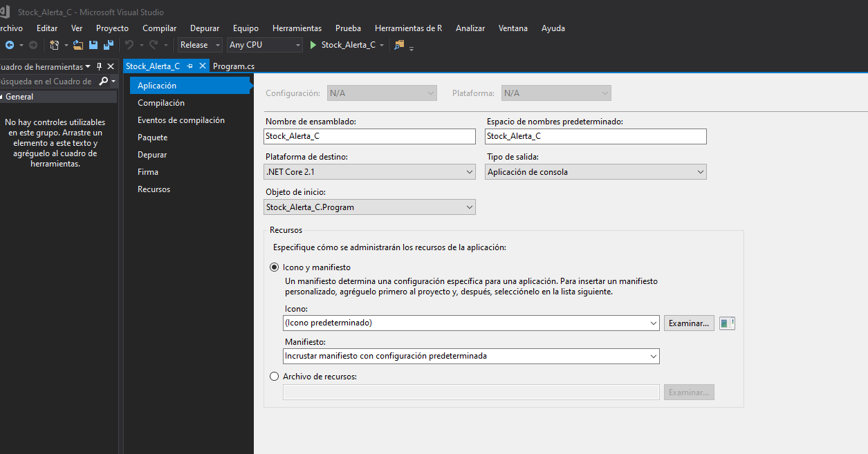Screen dimensions: 868x454
Task: Close the Stock_Alerta_C properties tab
Action: tap(203, 66)
